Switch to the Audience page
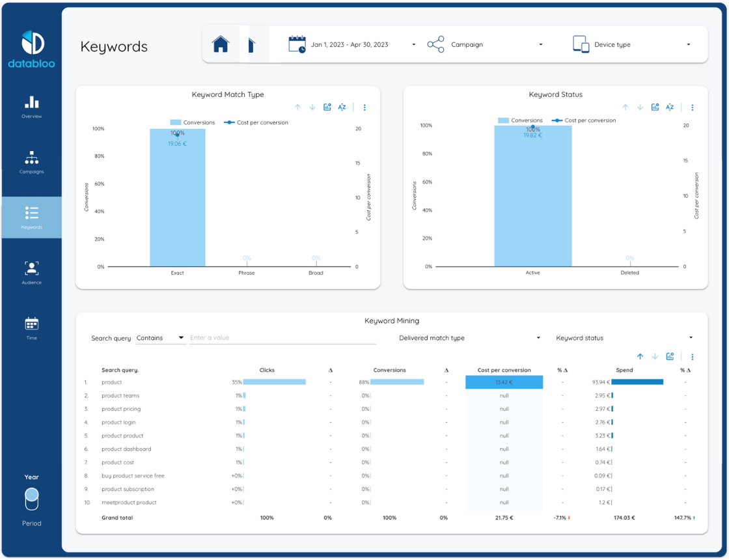The height and width of the screenshot is (560, 729). coord(31,273)
